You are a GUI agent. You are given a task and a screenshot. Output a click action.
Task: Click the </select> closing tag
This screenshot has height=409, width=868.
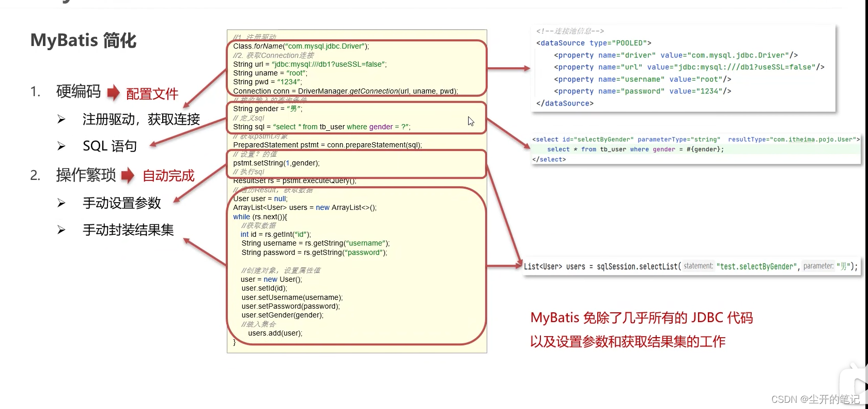(x=549, y=159)
